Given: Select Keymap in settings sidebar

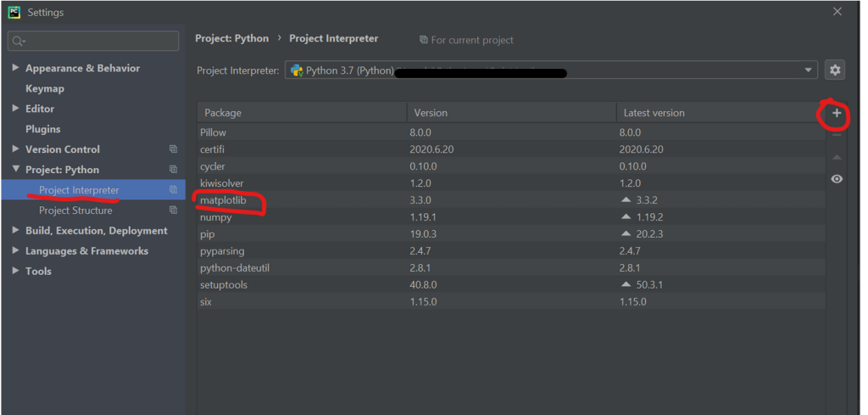Looking at the screenshot, I should pos(45,88).
